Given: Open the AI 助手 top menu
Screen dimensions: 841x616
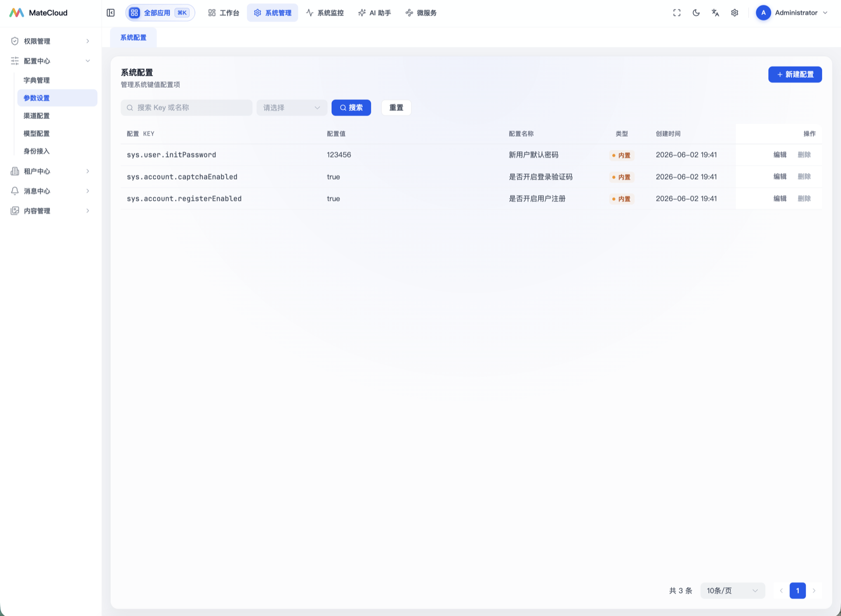Looking at the screenshot, I should pyautogui.click(x=375, y=13).
